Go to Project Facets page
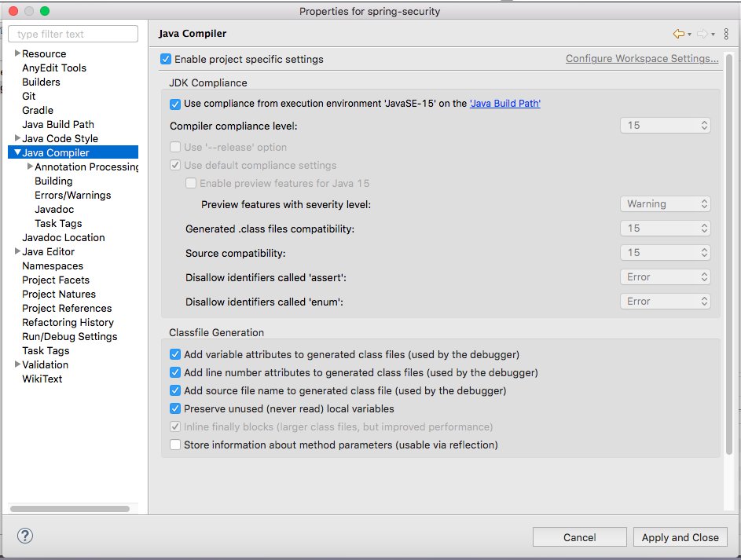This screenshot has width=741, height=560. [56, 280]
